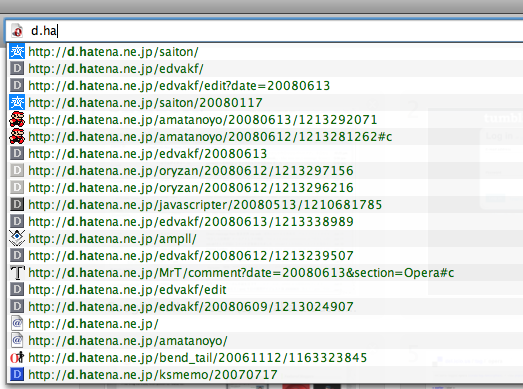Click D favicon beside edvakf 1213338989 row
This screenshot has height=389, width=523.
17,222
